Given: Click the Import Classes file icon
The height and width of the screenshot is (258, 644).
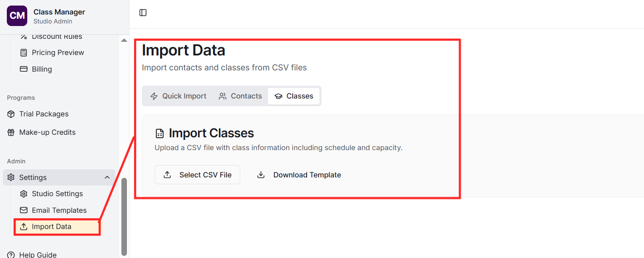Looking at the screenshot, I should coord(160,133).
